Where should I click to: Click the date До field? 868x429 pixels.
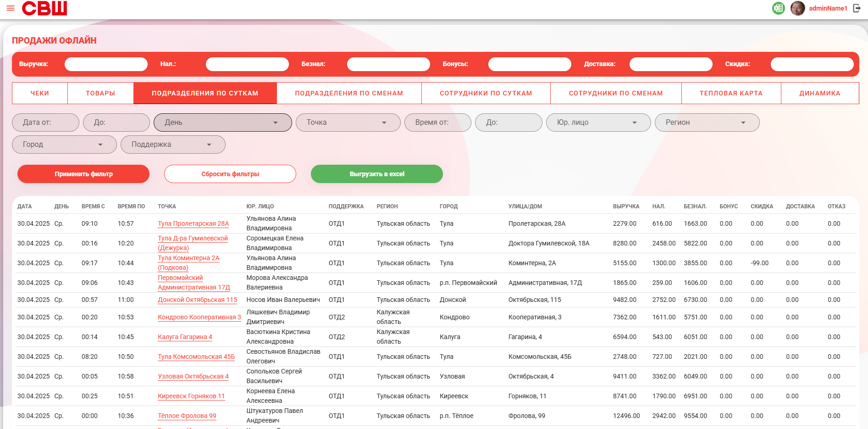(x=116, y=123)
